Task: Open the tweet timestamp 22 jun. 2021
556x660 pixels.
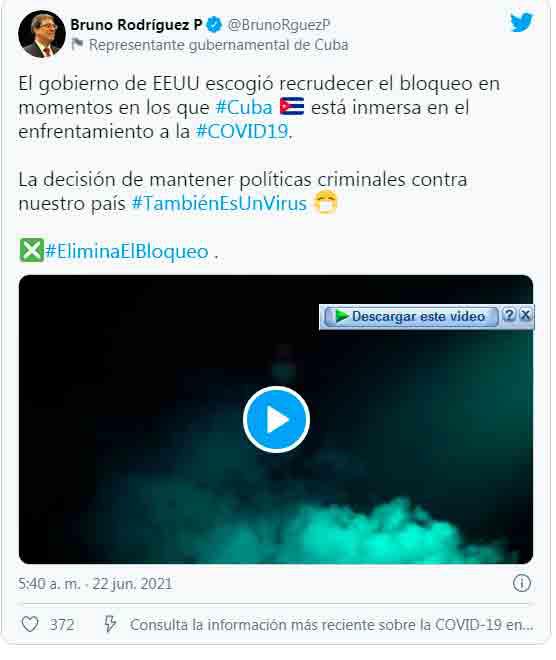Action: pyautogui.click(x=132, y=584)
